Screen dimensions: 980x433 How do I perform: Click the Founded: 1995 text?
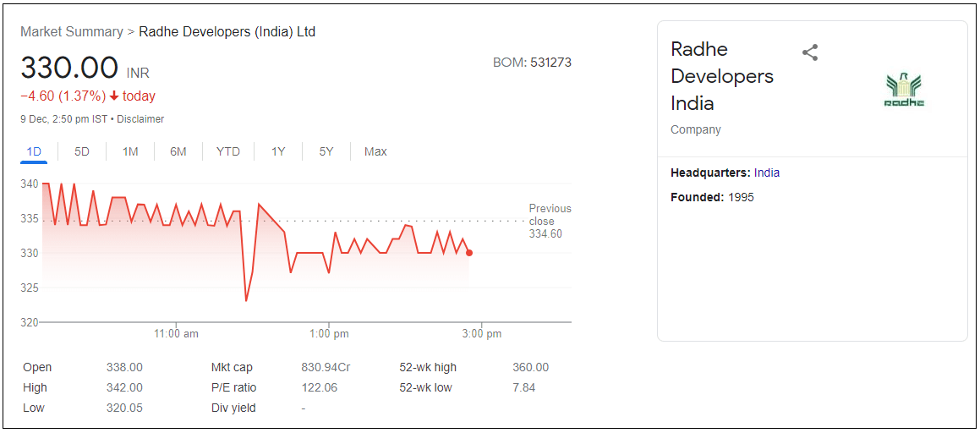[713, 197]
